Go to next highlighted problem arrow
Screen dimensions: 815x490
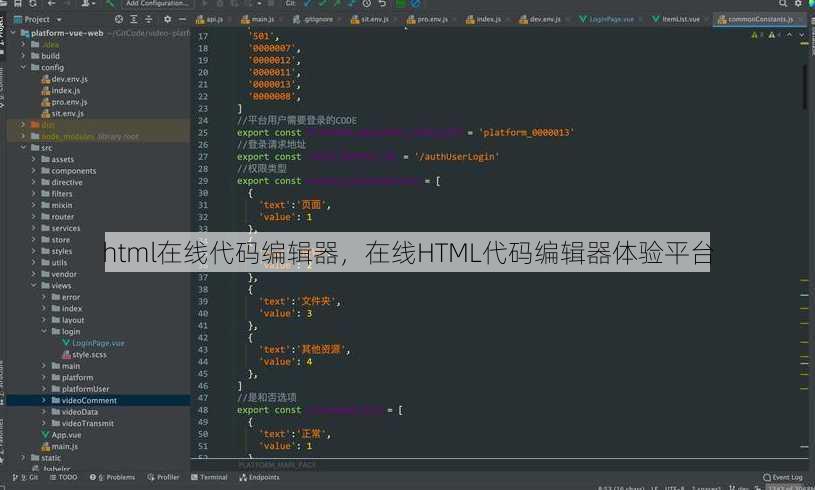[x=802, y=35]
